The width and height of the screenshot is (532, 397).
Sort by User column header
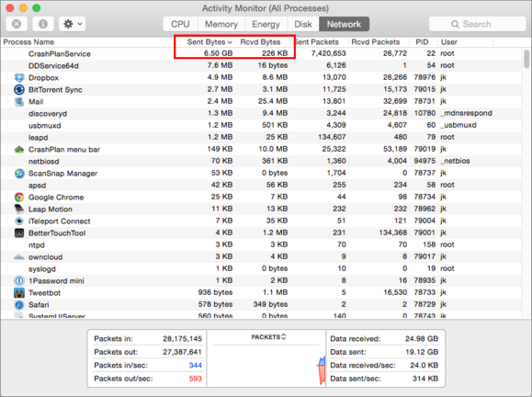click(449, 42)
